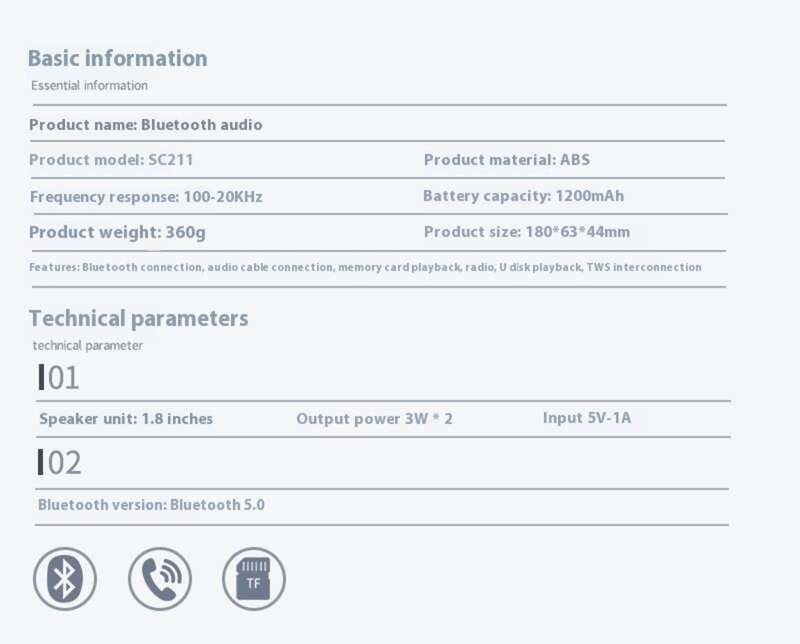Click the Product name: Bluetooth audio text
Screen dimensions: 800x644
145,125
